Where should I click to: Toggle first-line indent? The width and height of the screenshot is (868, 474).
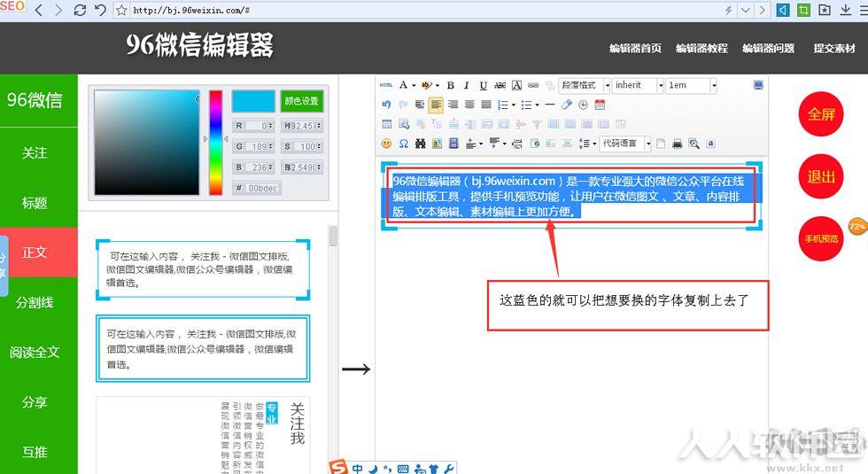[420, 105]
